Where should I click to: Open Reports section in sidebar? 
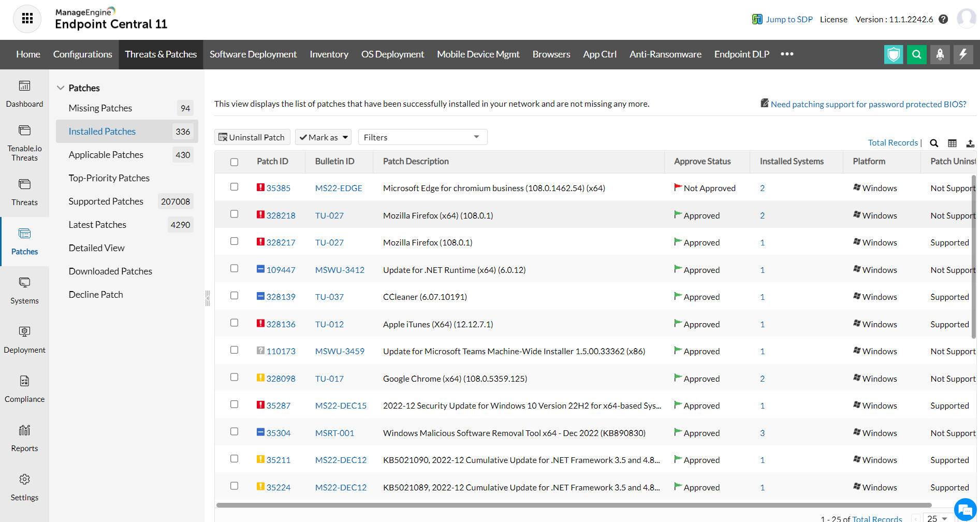[x=24, y=438]
